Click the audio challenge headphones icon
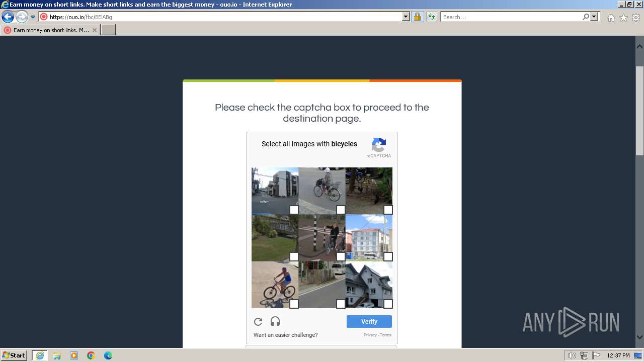Viewport: 644px width, 362px height. coord(275,322)
